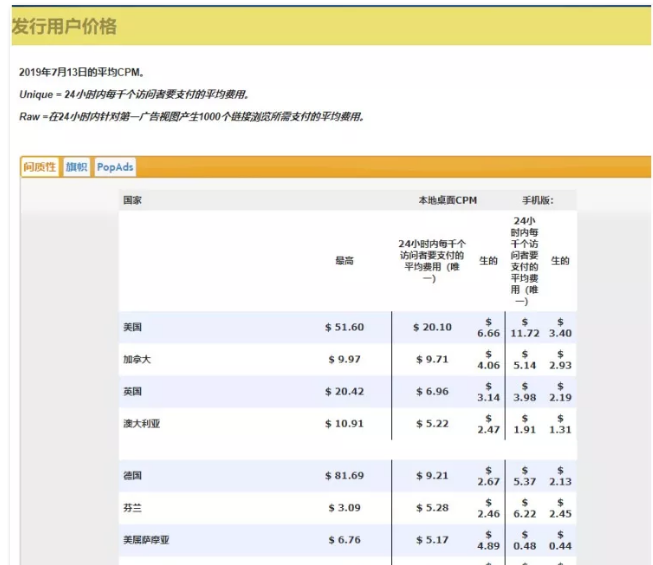653x565 pixels.
Task: Click the $ 3.40 mobile raw value
Action: point(560,328)
